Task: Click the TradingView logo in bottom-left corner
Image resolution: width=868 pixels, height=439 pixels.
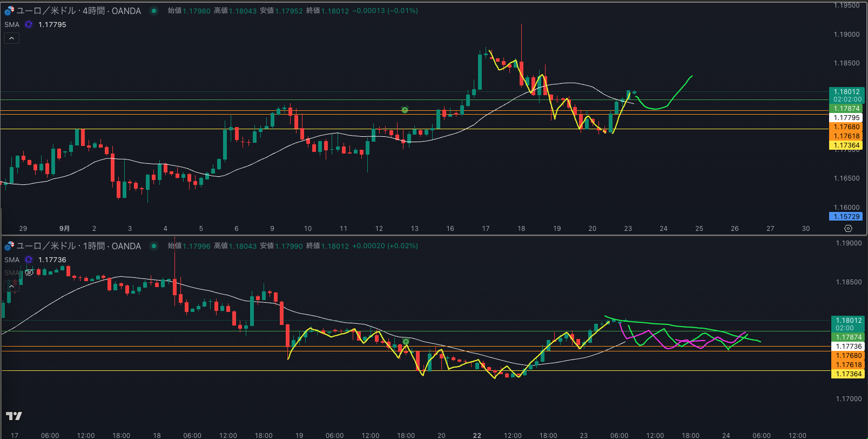Action: (14, 416)
